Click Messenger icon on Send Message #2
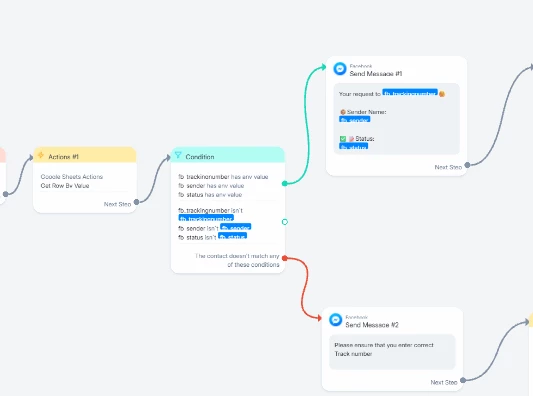This screenshot has width=533, height=396. (x=336, y=320)
